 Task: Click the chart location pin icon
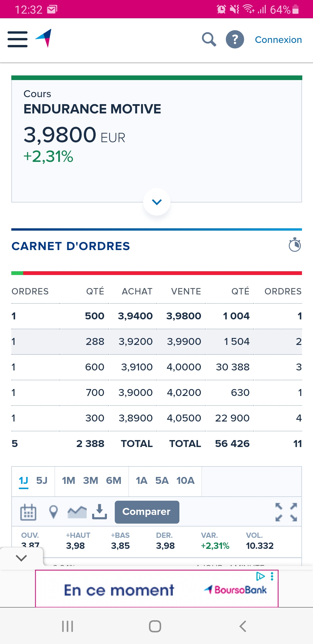[x=53, y=512]
